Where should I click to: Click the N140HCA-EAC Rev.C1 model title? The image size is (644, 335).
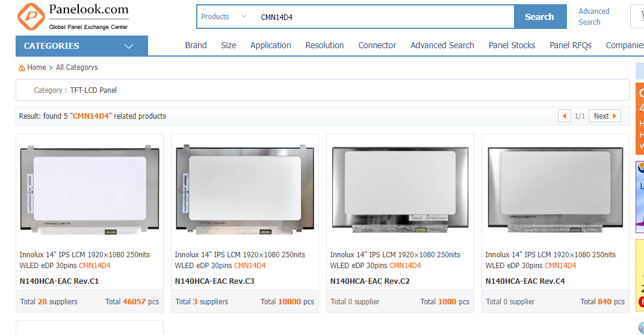click(x=59, y=281)
